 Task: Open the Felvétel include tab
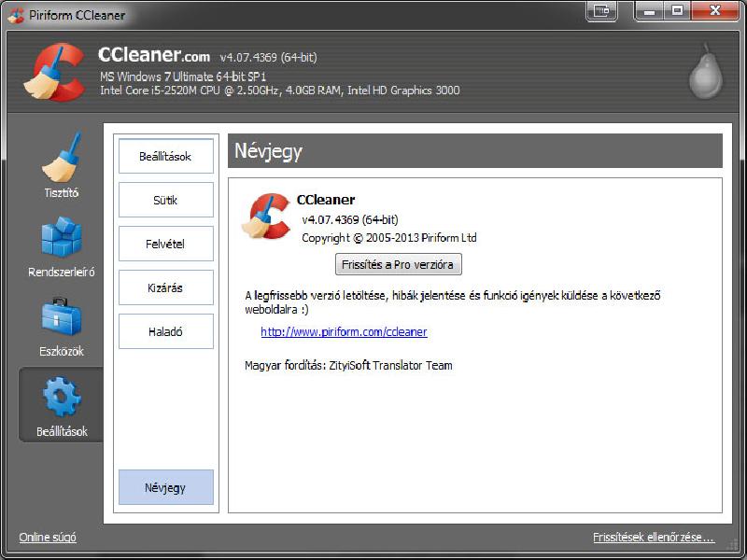pos(166,244)
